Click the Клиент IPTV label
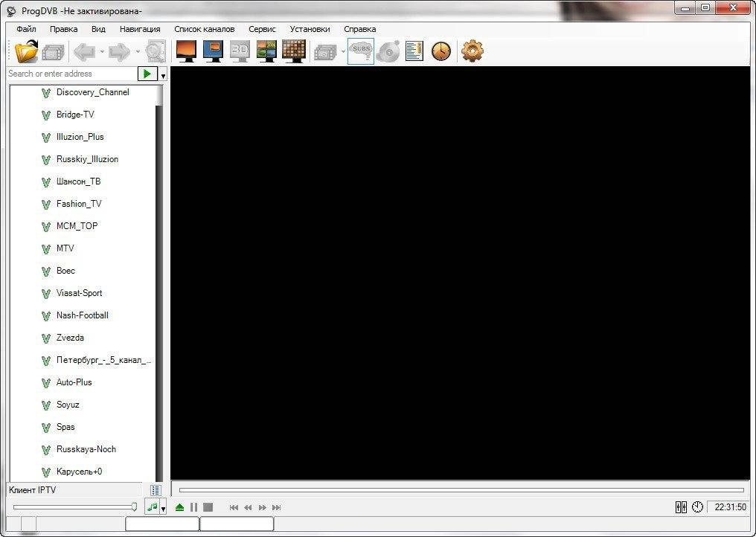 click(32, 490)
